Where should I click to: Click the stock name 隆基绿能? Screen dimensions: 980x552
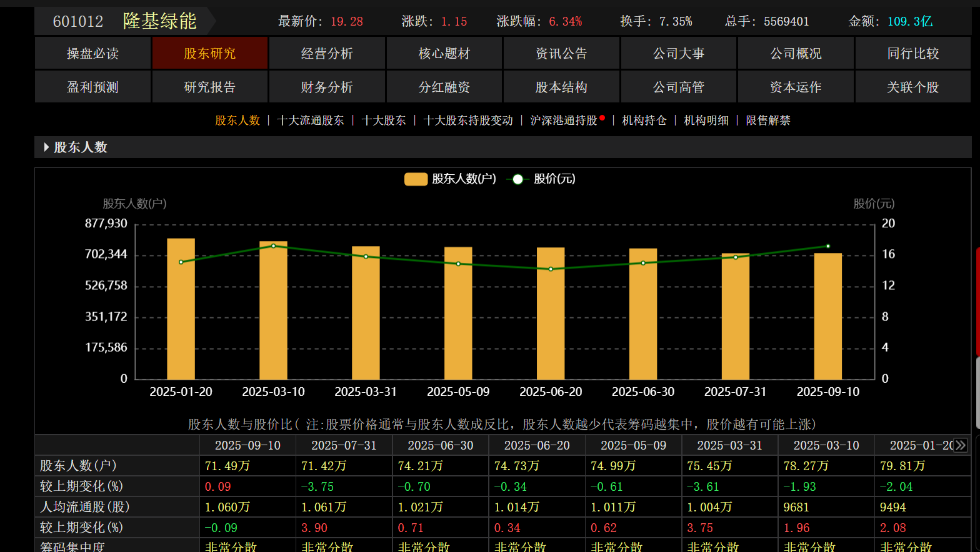click(160, 21)
